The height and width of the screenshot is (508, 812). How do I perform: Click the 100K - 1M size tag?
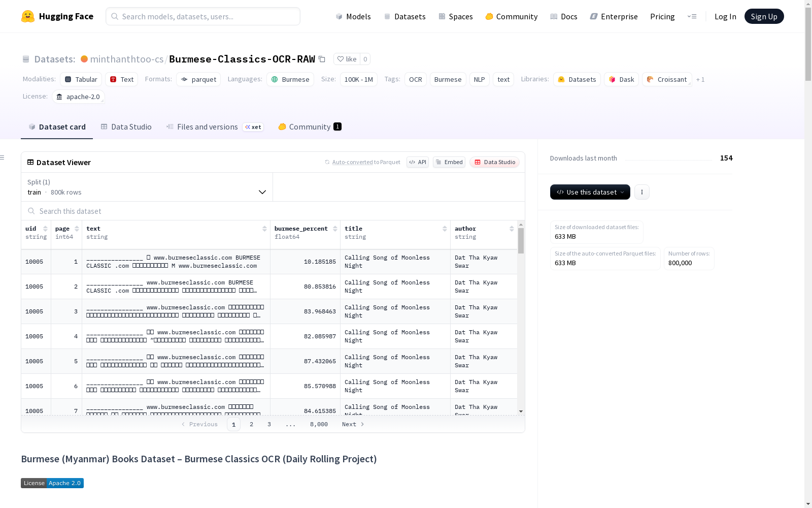tap(359, 79)
